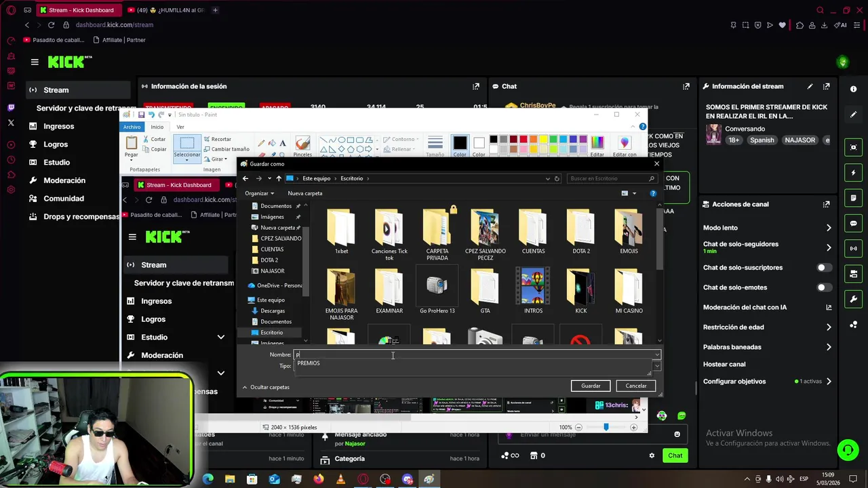Click the back arrow in the save dialog

pyautogui.click(x=245, y=178)
